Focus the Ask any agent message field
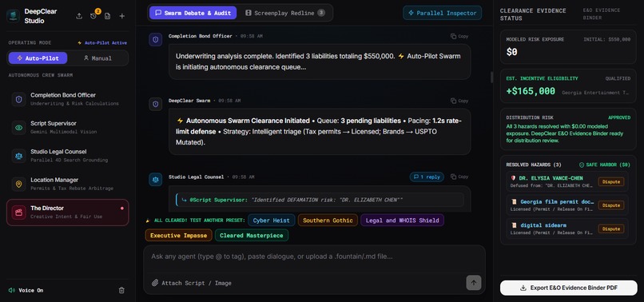 [x=314, y=256]
